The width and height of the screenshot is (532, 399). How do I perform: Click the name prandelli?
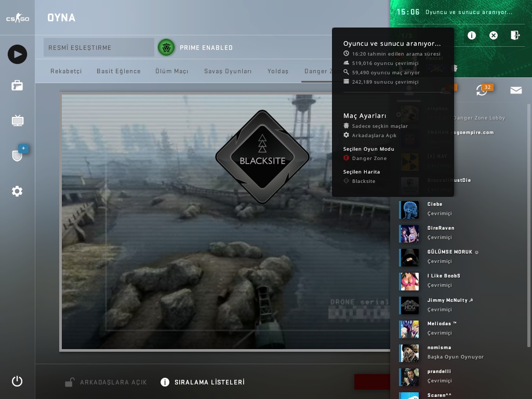(439, 371)
